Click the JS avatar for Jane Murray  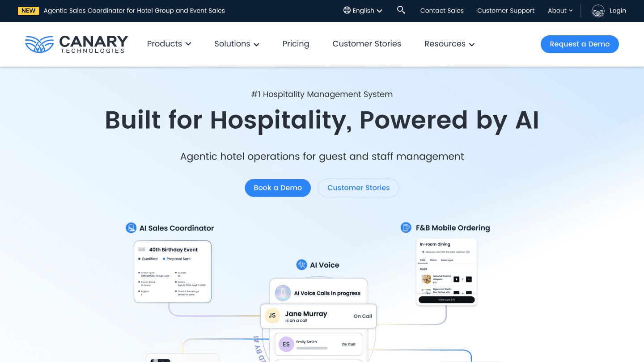pos(272,316)
